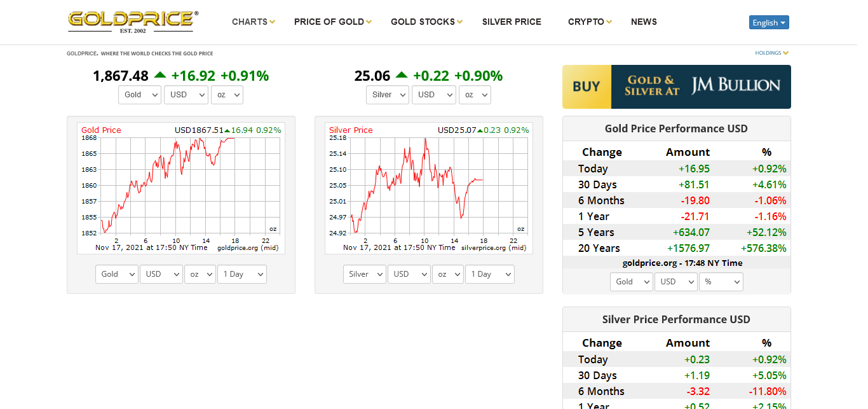
Task: Click the JM Bullion buy banner
Action: click(676, 87)
